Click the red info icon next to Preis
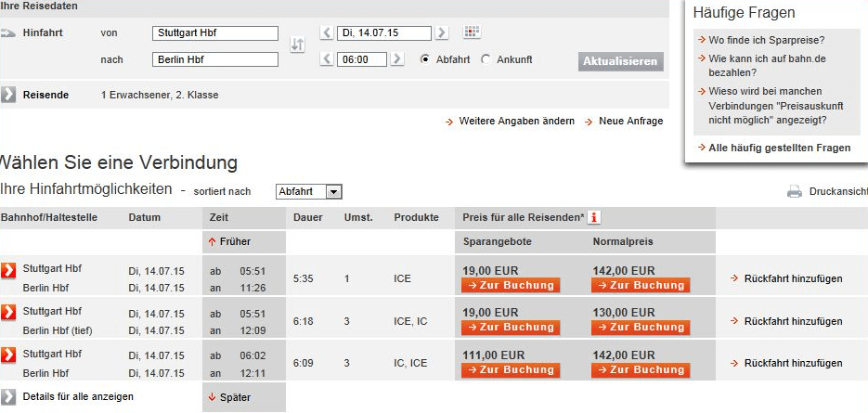Image resolution: width=868 pixels, height=413 pixels. click(595, 217)
